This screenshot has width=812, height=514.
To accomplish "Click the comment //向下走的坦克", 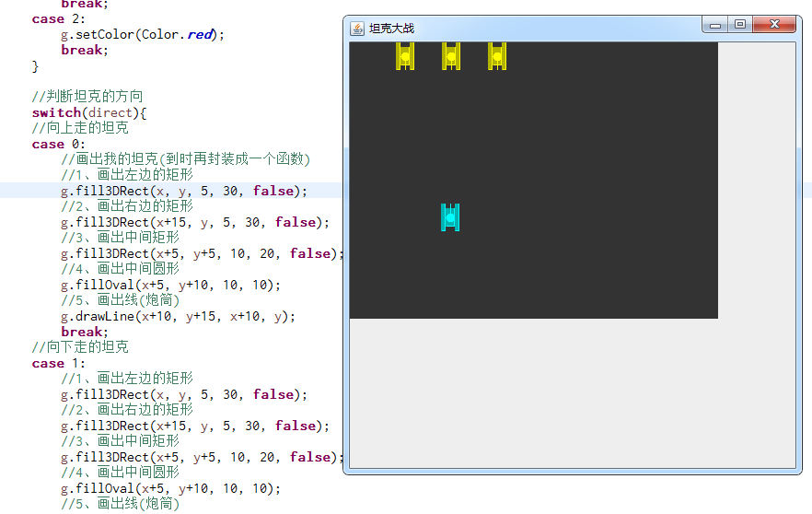I will 80,346.
